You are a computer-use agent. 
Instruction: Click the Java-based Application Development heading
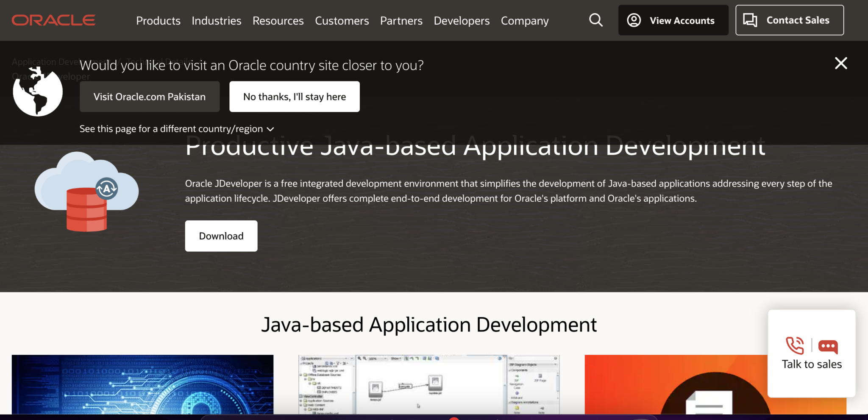(429, 325)
